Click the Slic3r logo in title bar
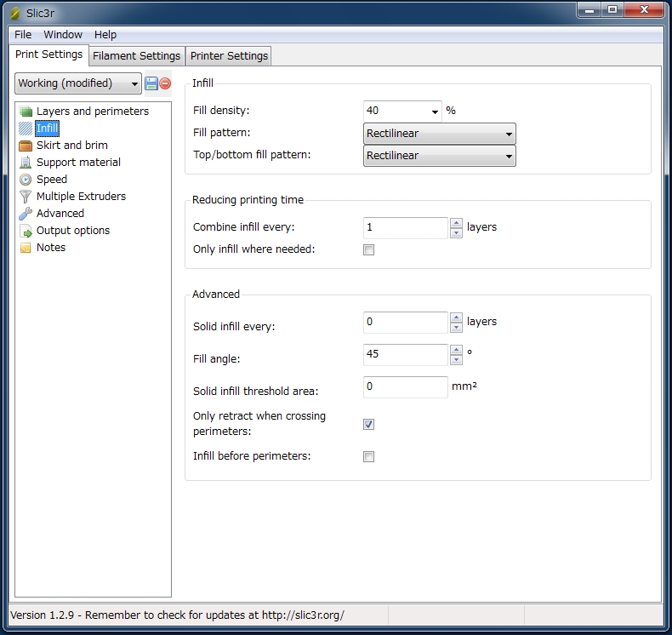The width and height of the screenshot is (672, 635). 15,14
